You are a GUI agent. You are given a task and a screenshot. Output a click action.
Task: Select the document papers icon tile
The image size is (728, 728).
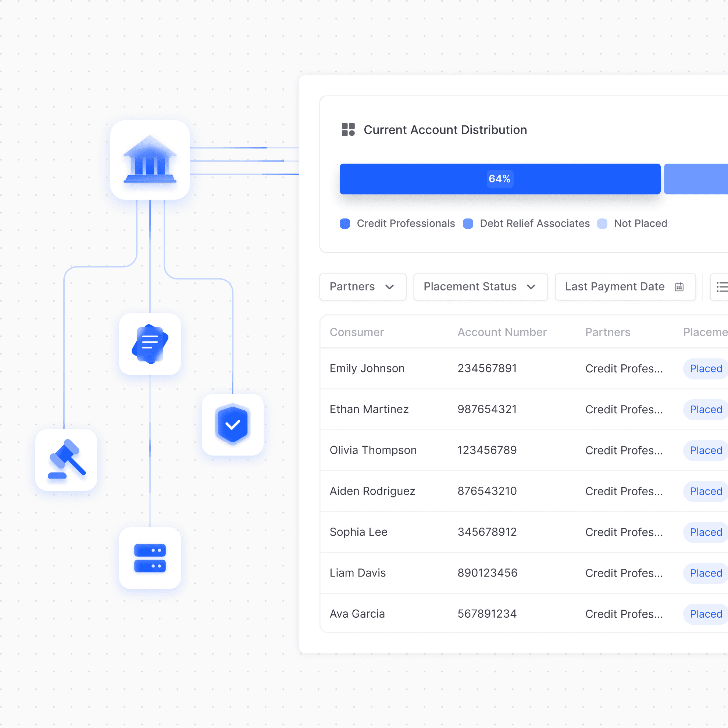click(x=150, y=344)
